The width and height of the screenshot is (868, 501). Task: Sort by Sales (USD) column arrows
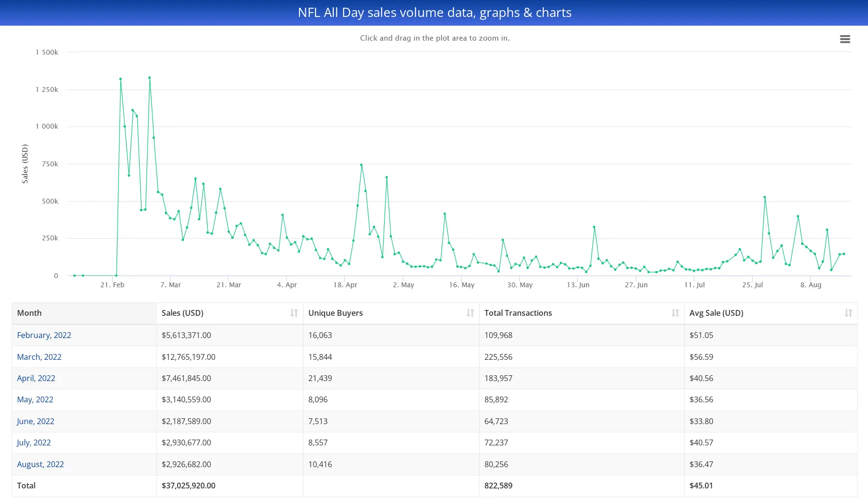tap(294, 313)
